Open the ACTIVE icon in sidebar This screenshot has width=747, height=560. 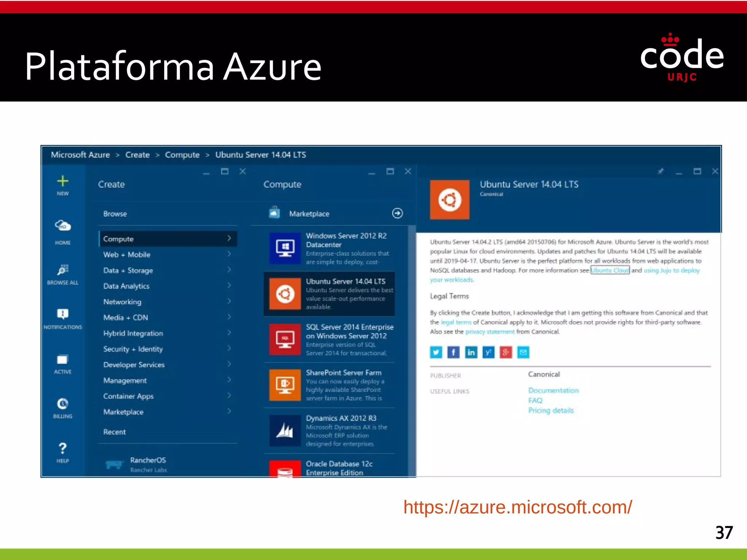click(62, 359)
